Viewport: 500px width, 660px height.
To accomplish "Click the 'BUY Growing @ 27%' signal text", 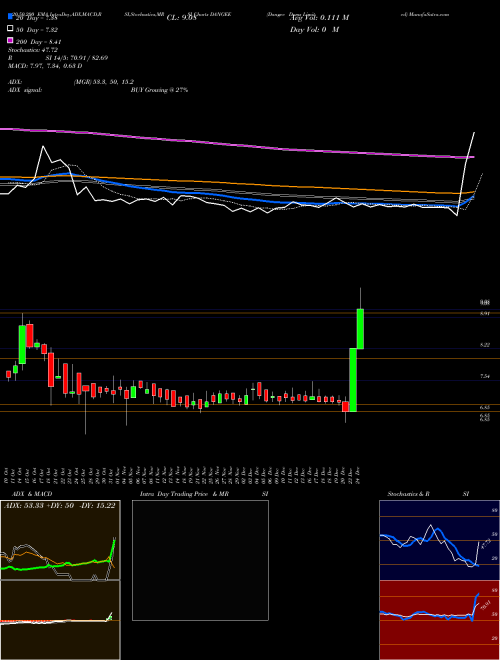I will [159, 90].
